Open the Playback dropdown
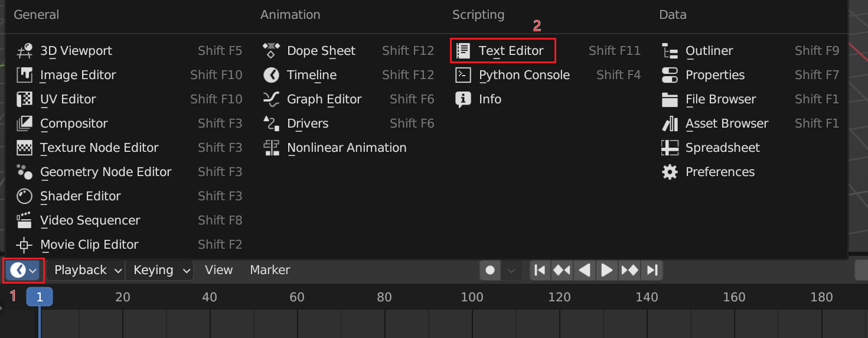The image size is (868, 338). (x=86, y=270)
